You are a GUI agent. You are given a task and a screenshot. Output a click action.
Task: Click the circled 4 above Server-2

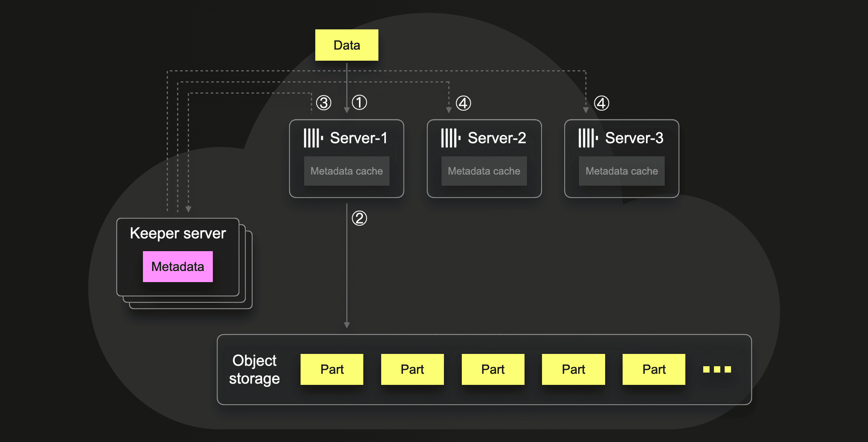coord(463,103)
